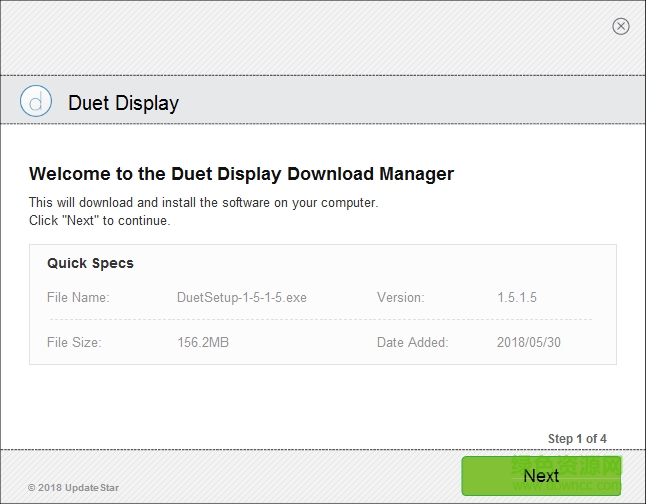
Task: Click the Duet Display title text
Action: 123,103
